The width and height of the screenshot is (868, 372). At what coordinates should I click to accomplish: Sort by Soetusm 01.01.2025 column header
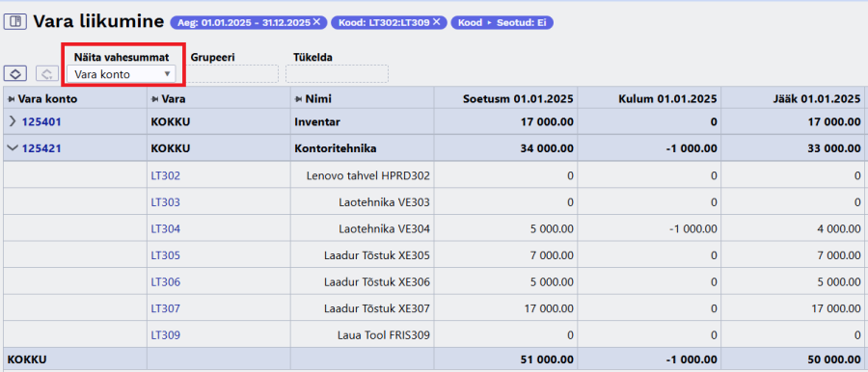[518, 99]
